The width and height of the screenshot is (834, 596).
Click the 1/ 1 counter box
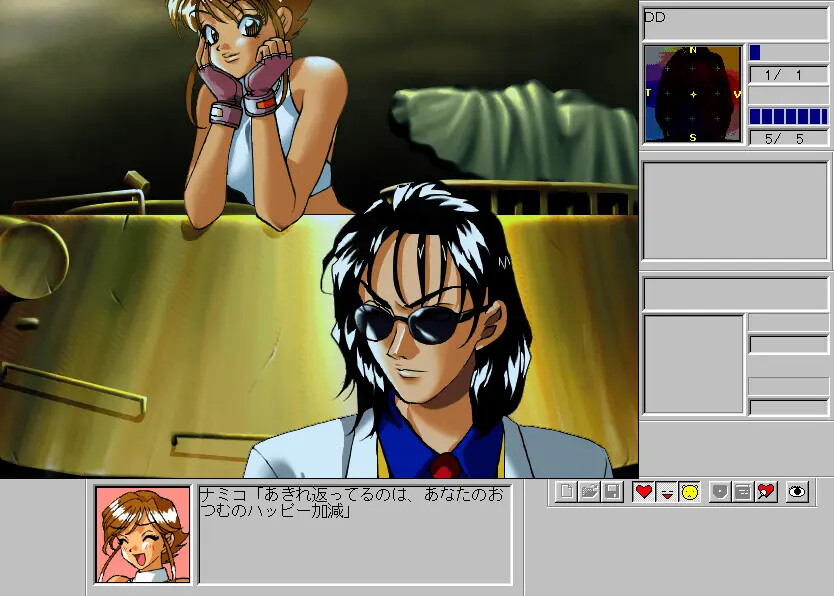click(788, 75)
